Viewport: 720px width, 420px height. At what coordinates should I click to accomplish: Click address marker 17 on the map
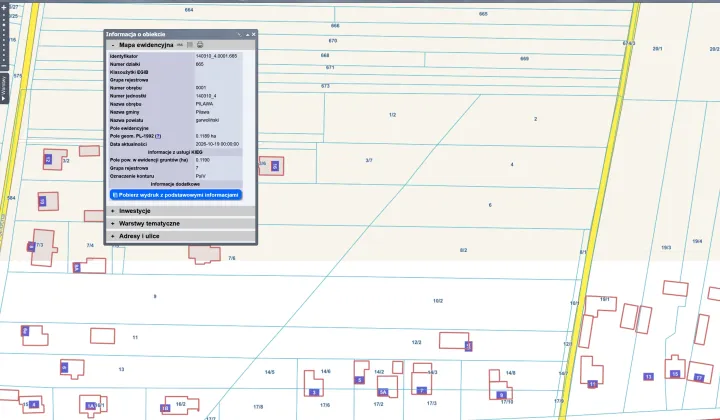tap(699, 378)
